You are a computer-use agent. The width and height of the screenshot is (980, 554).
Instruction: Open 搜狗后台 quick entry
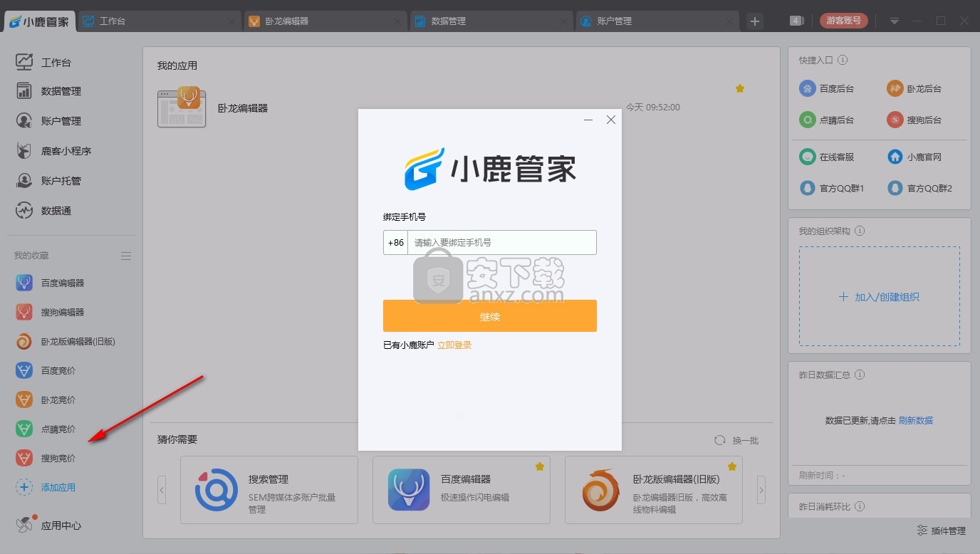(914, 120)
